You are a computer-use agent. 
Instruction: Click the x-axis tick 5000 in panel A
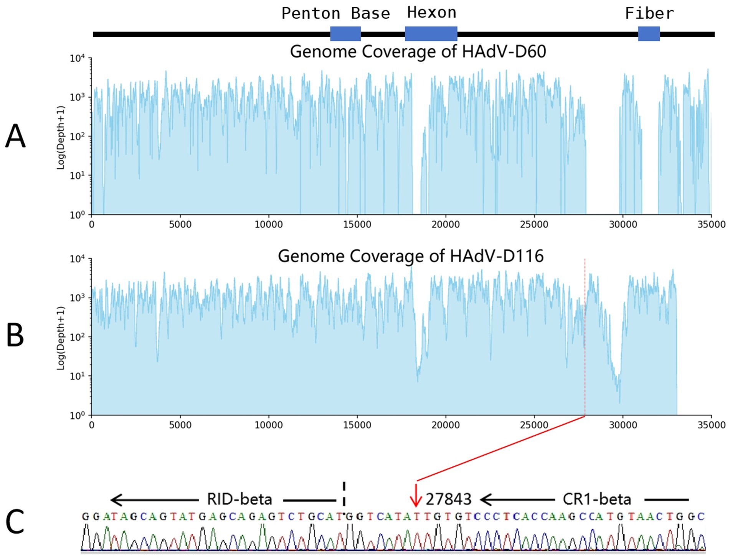[x=180, y=224]
